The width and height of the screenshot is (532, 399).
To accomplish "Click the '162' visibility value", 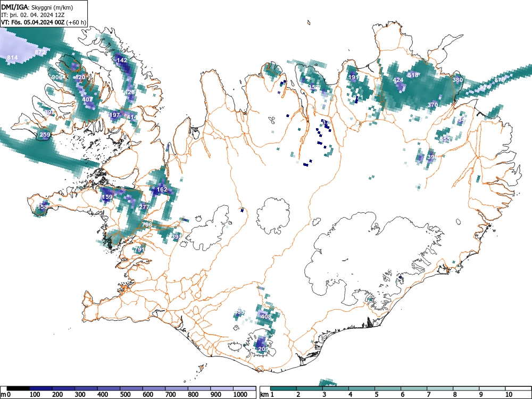I will [162, 189].
